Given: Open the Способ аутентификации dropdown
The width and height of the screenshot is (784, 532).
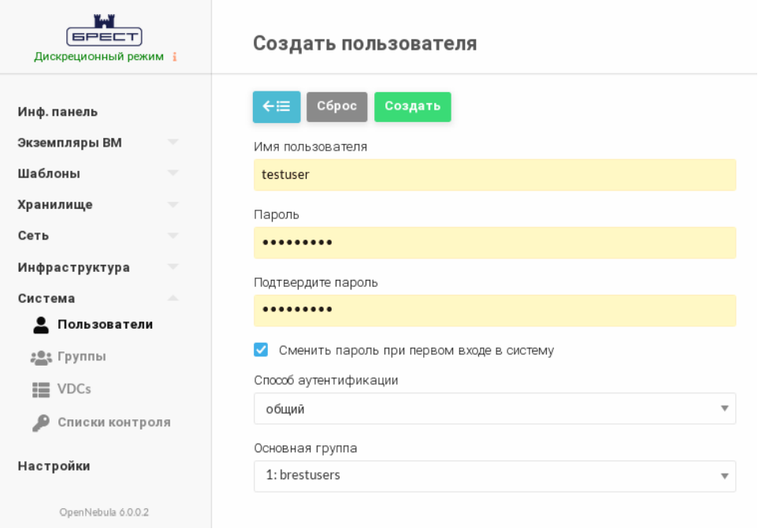Looking at the screenshot, I should click(x=495, y=408).
